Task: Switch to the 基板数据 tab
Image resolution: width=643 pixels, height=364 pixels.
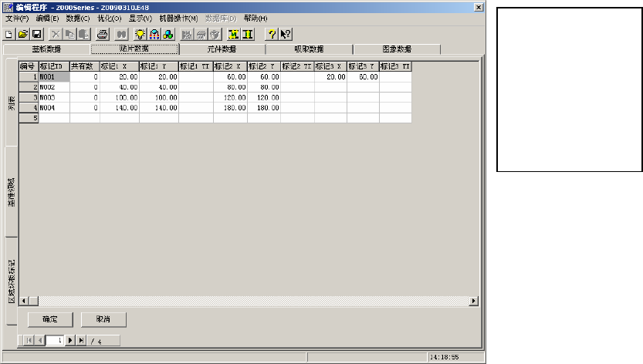Action: 47,49
